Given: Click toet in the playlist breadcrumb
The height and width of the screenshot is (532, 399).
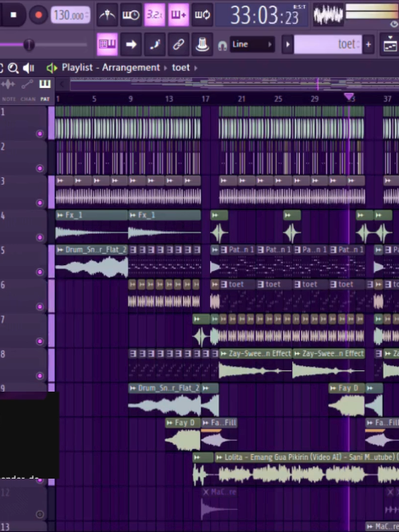Looking at the screenshot, I should 181,67.
